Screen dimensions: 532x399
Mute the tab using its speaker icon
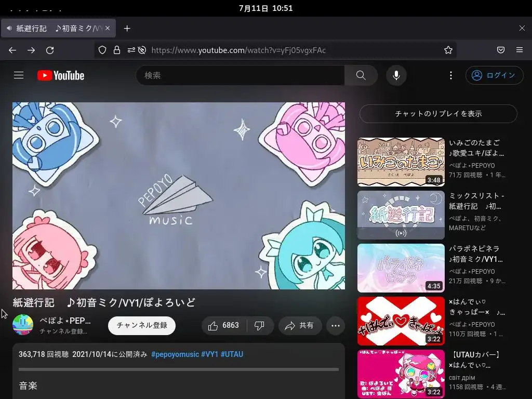point(9,29)
